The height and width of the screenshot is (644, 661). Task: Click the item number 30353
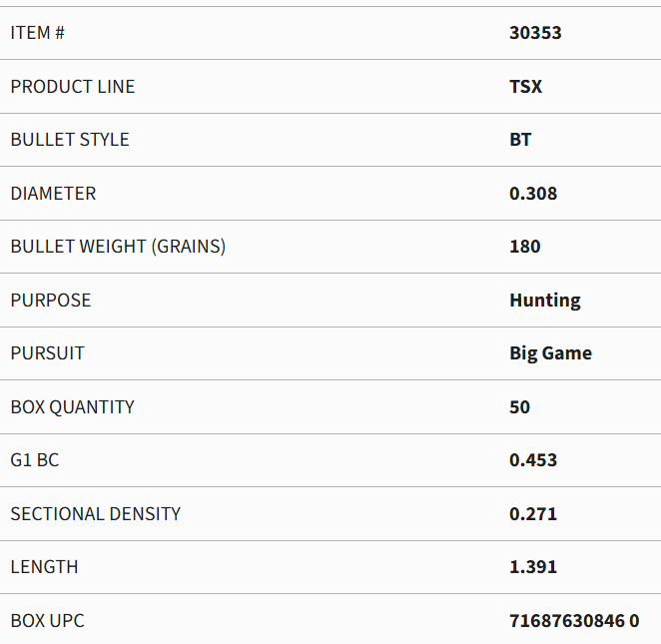point(535,33)
